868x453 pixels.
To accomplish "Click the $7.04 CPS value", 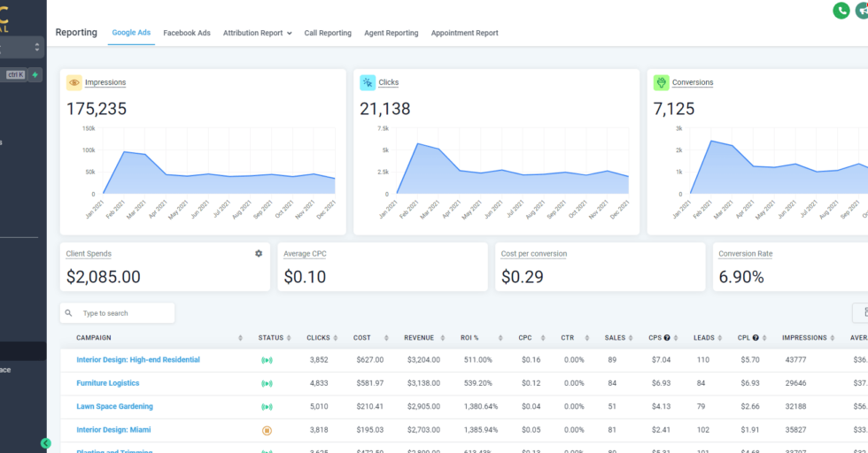I will [661, 359].
